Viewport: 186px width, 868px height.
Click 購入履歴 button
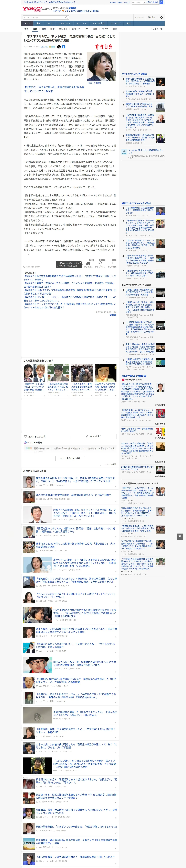pyautogui.click(x=152, y=17)
